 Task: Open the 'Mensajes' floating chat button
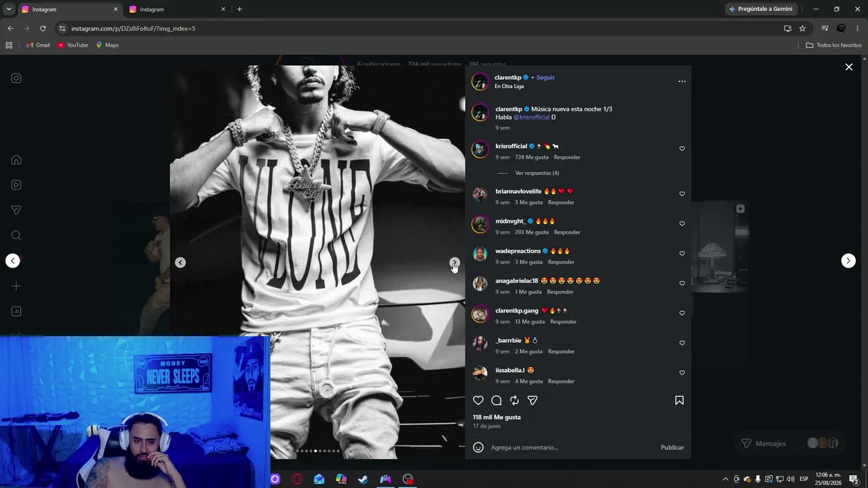789,443
